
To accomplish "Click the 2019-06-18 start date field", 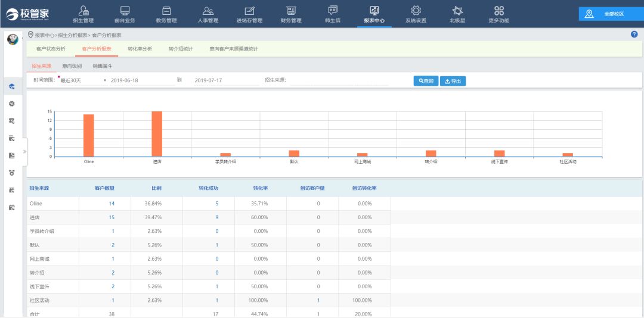I will (x=125, y=80).
